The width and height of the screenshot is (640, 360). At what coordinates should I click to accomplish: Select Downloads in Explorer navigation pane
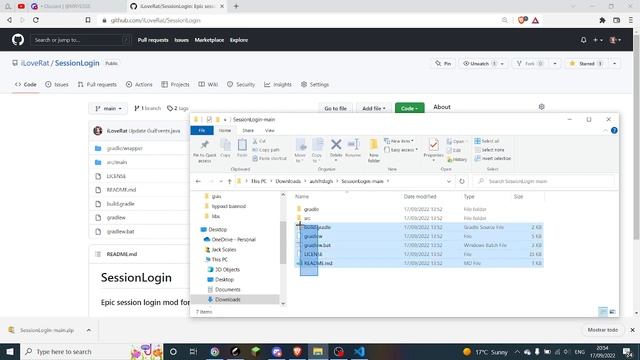(227, 300)
